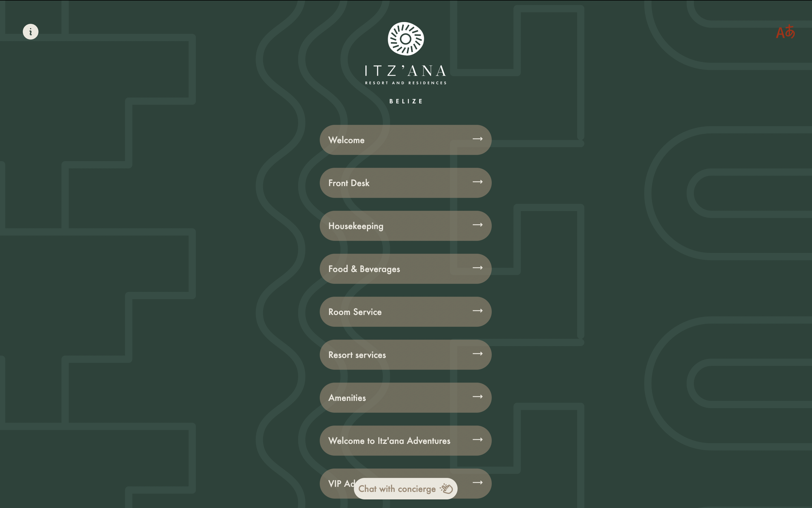
Task: Toggle the info panel visibility
Action: 30,31
